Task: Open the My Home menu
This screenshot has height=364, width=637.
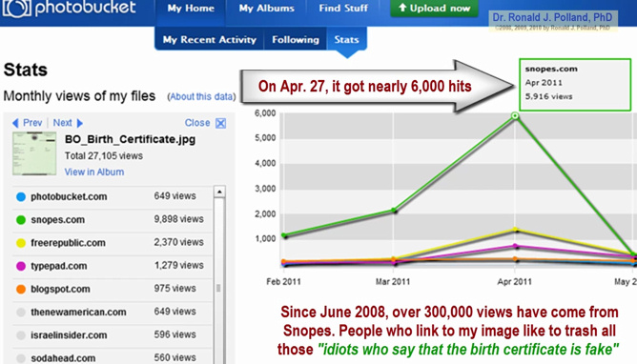Action: 191,9
